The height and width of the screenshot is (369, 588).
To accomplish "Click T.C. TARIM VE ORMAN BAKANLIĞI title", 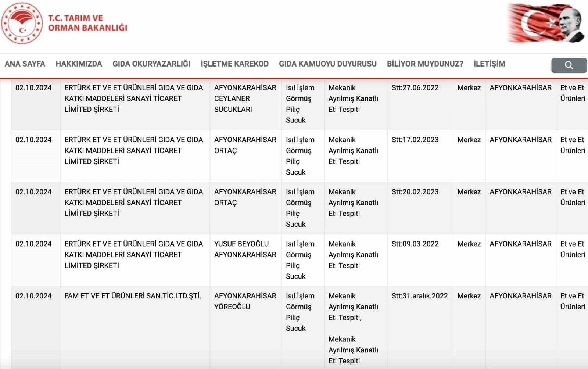I will [87, 23].
